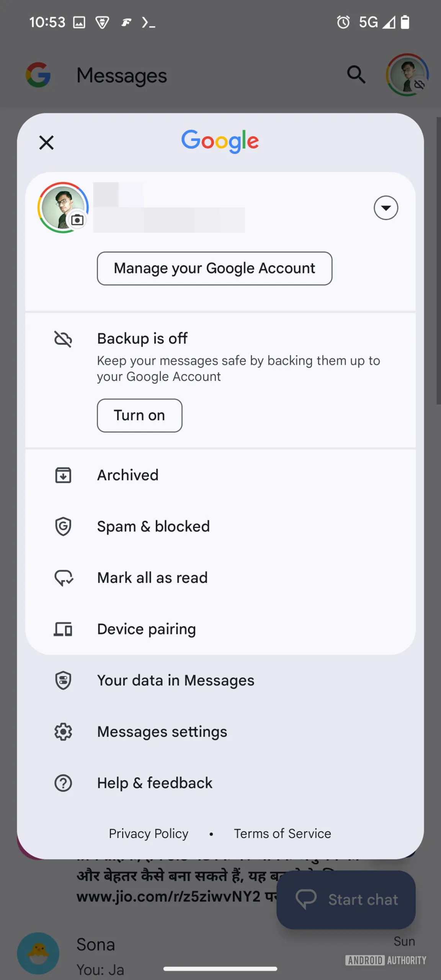Tap the backup-off cloud icon
This screenshot has height=980, width=441.
pyautogui.click(x=63, y=339)
